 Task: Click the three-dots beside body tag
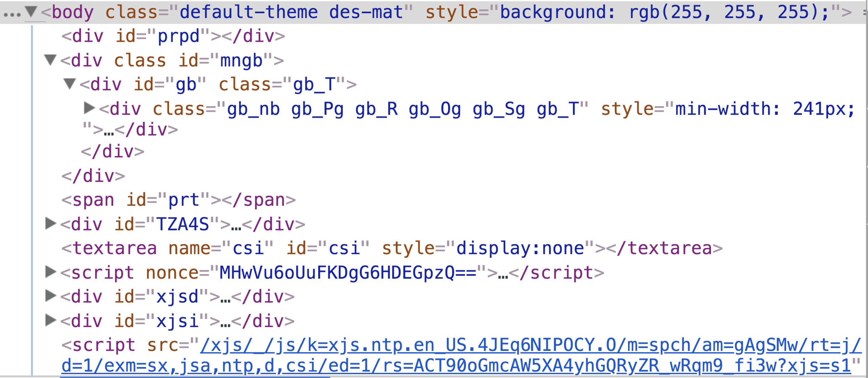[x=12, y=15]
